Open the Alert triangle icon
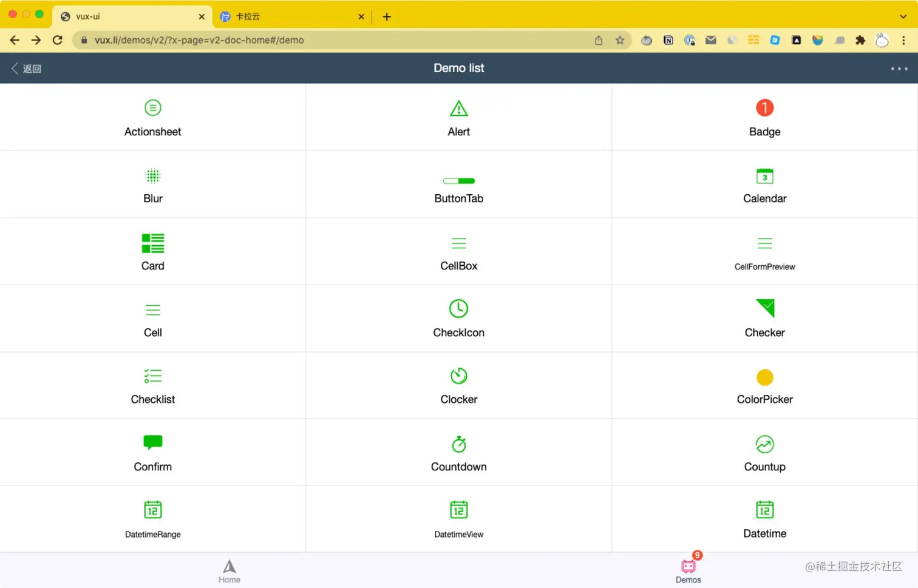Screen dimensions: 918x588 pos(459,109)
